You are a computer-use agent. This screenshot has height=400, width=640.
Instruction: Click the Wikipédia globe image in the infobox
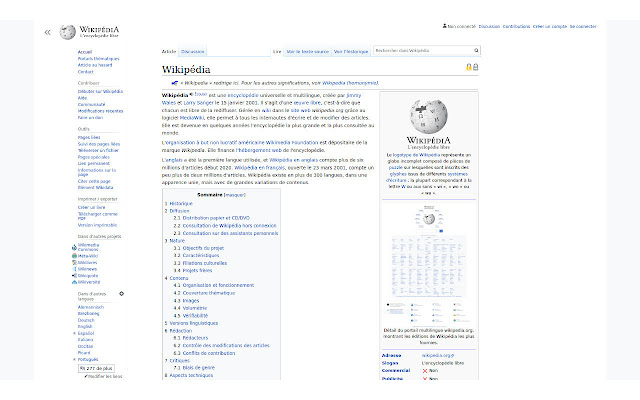click(429, 116)
